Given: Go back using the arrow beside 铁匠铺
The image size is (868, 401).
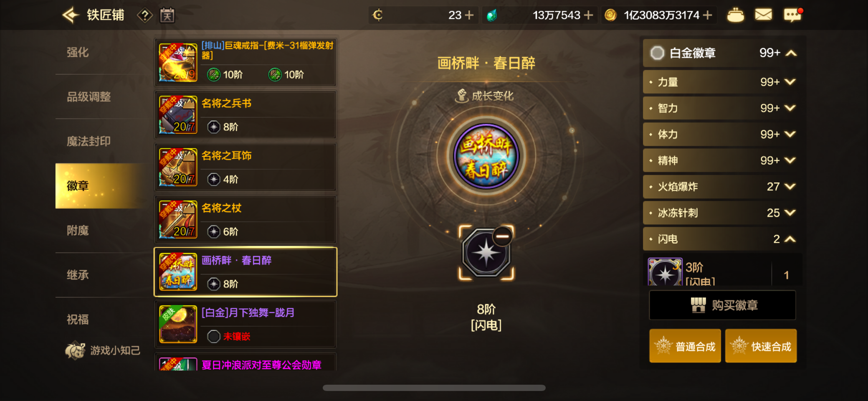Looking at the screenshot, I should point(71,15).
